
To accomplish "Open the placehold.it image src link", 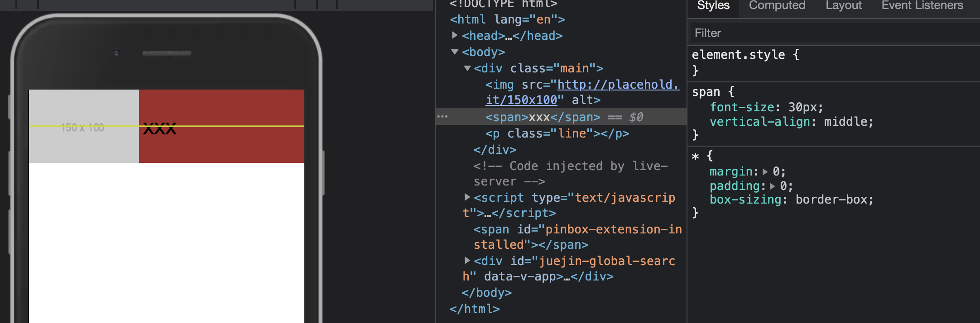I will pyautogui.click(x=618, y=85).
